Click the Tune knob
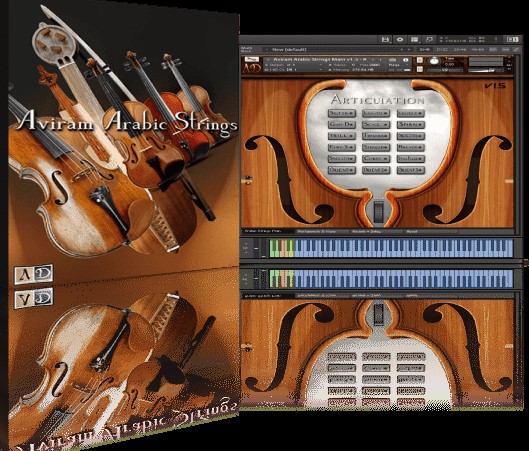This screenshot has height=451, width=529. coord(435,61)
